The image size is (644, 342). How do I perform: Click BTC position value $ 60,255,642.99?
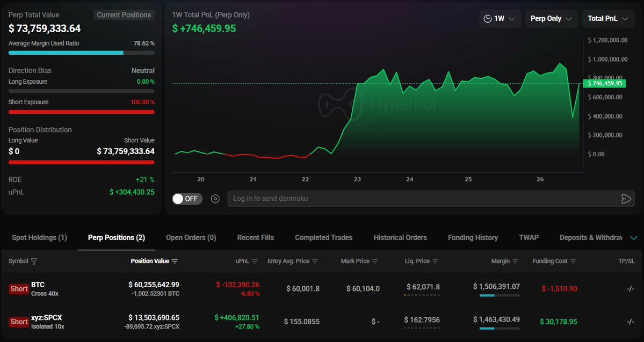(x=154, y=285)
